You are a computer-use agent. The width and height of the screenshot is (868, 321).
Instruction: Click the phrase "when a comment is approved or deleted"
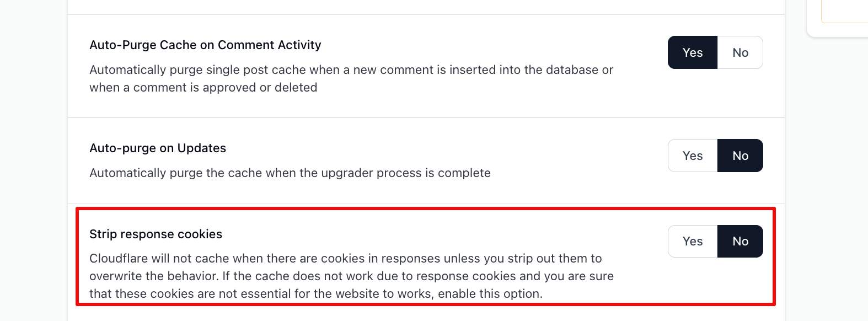click(203, 88)
